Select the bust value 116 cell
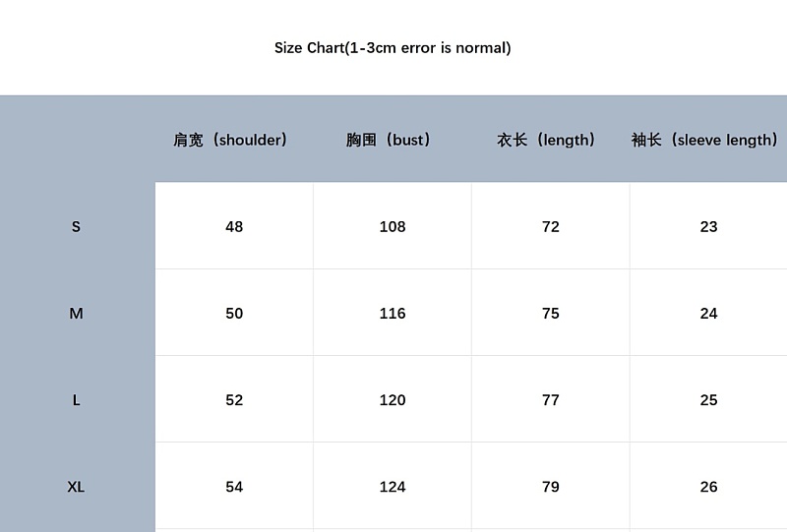 pos(393,313)
